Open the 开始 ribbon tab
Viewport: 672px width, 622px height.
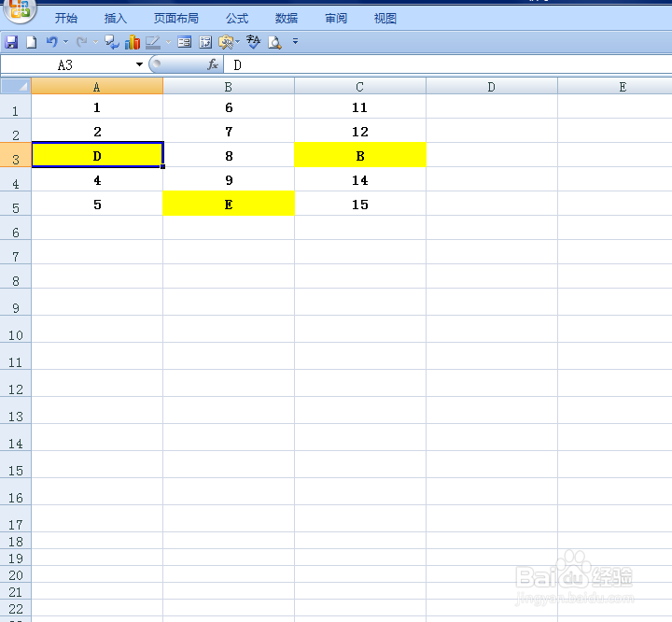(x=66, y=19)
